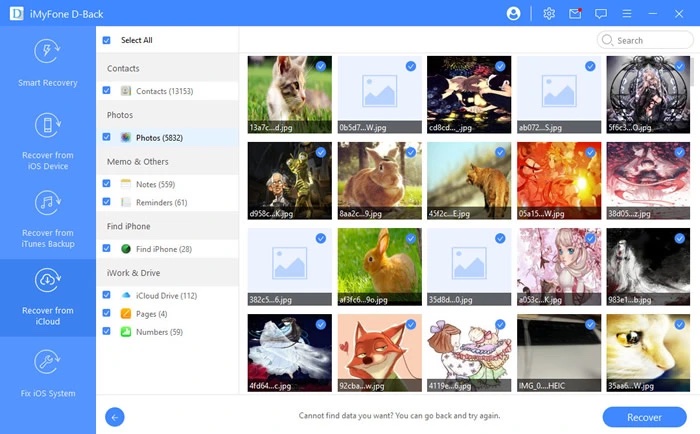This screenshot has height=434, width=700.
Task: Uncheck the Reminders (61) checkbox
Action: (x=106, y=201)
